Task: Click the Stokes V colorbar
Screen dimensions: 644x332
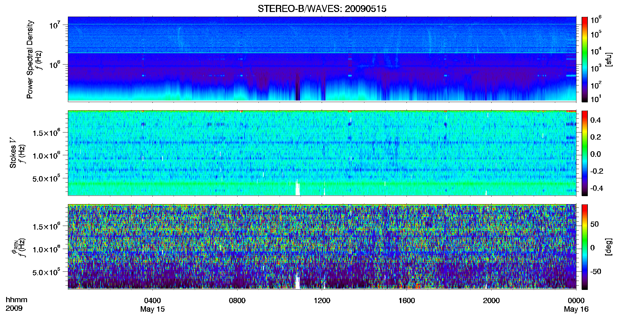Action: 585,153
